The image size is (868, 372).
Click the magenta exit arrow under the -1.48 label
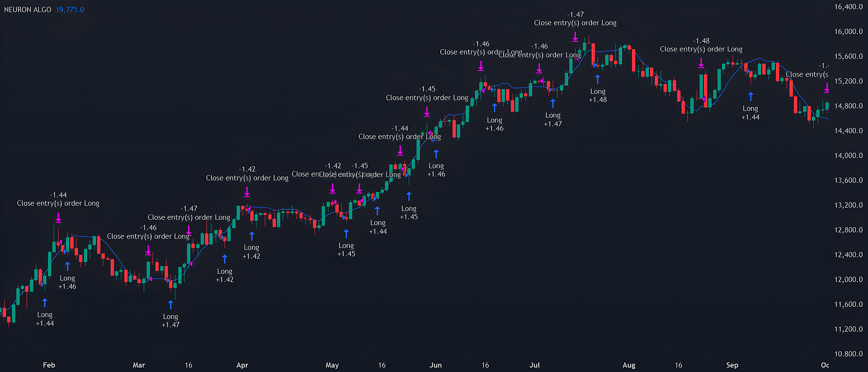pos(701,63)
